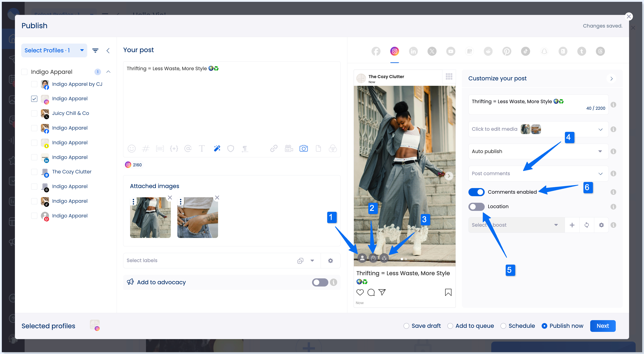Open saved captions icon in post toolbar
644x354 pixels.
tap(160, 149)
